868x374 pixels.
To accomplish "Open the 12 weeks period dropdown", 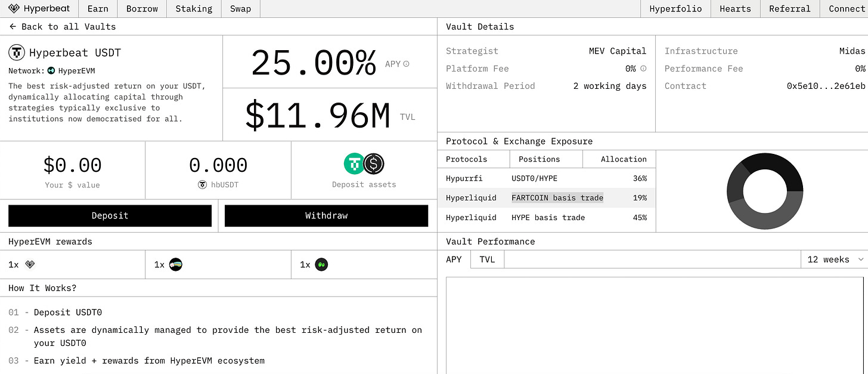I will [x=836, y=259].
